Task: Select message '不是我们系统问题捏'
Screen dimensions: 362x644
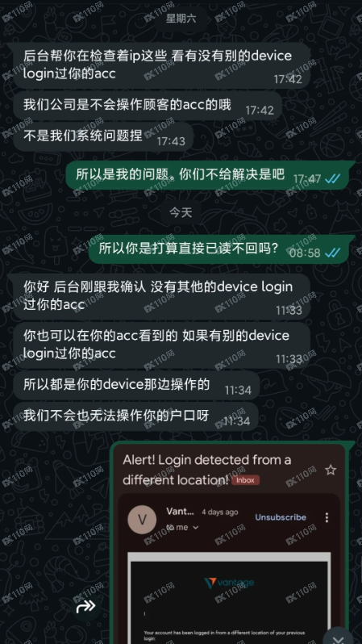Action: click(103, 136)
